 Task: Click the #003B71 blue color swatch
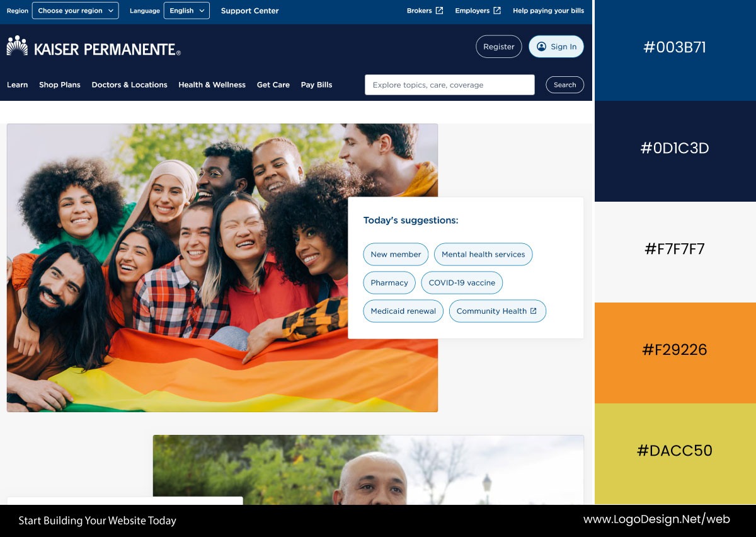(675, 50)
